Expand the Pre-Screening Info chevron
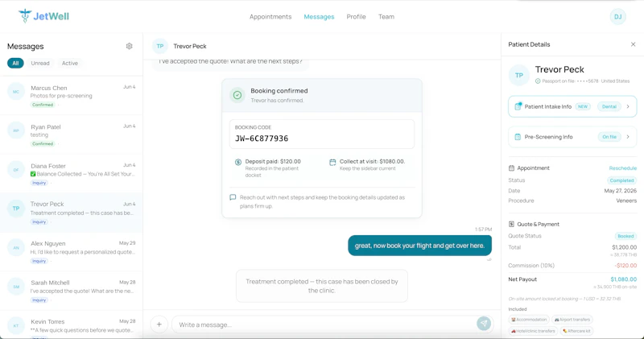The height and width of the screenshot is (339, 644). tap(628, 137)
